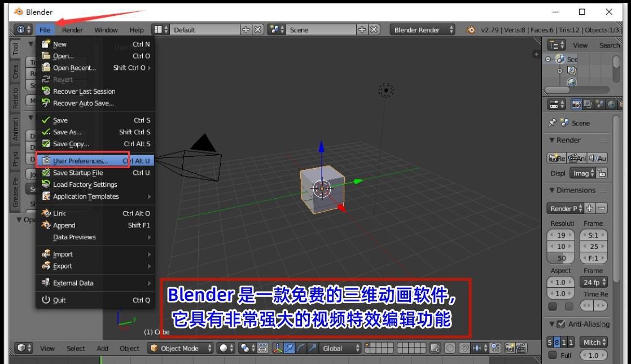Click the OpenGL render image camera icon

[x=510, y=348]
